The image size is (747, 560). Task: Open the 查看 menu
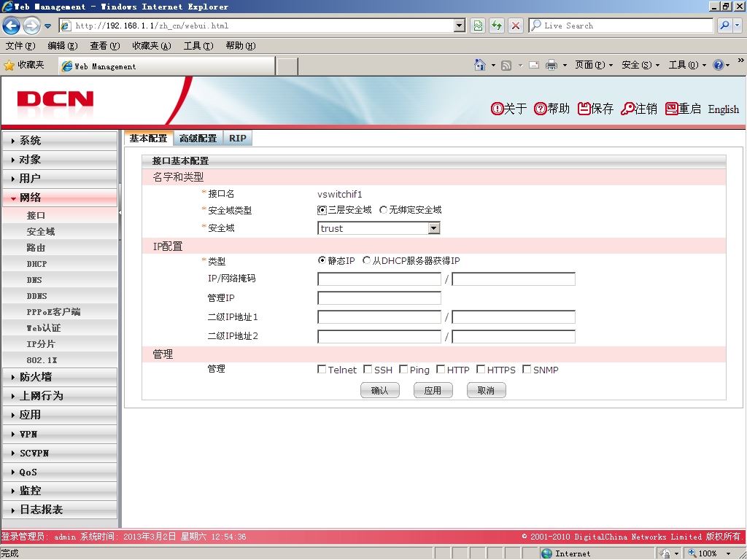[x=105, y=46]
